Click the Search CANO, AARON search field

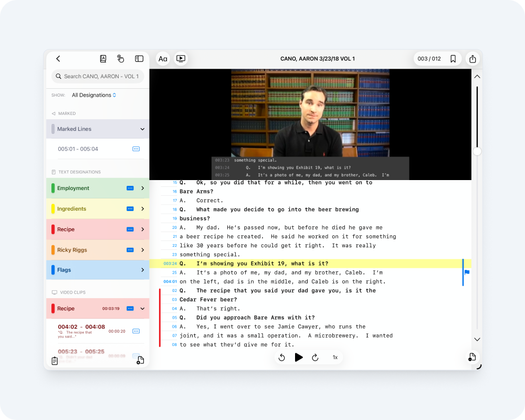point(98,76)
